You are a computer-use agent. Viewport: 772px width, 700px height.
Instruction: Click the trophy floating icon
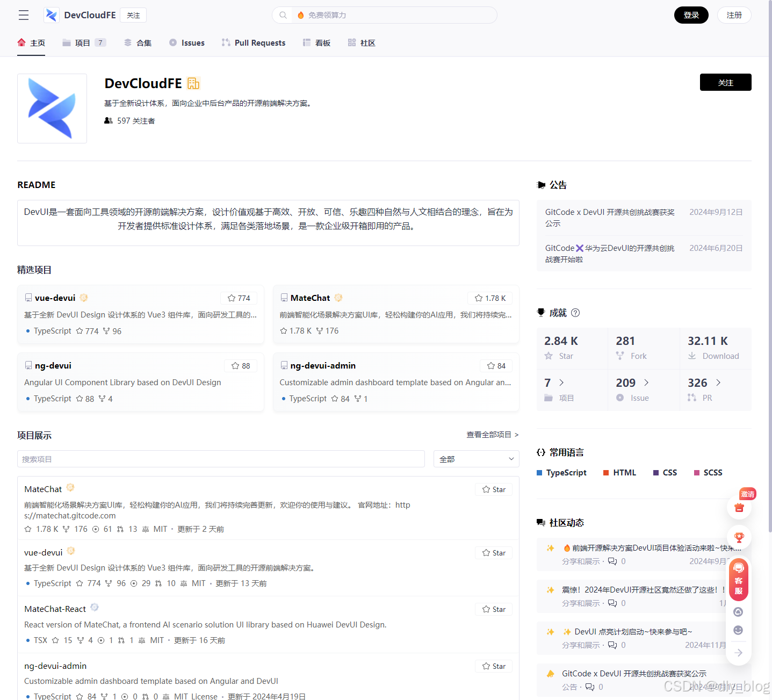(x=739, y=537)
